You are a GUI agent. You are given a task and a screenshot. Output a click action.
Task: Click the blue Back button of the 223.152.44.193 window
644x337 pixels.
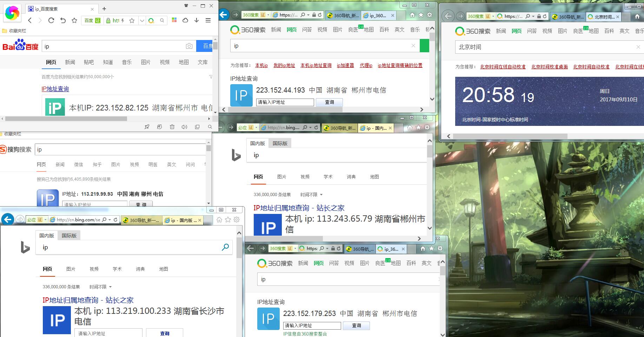point(224,15)
